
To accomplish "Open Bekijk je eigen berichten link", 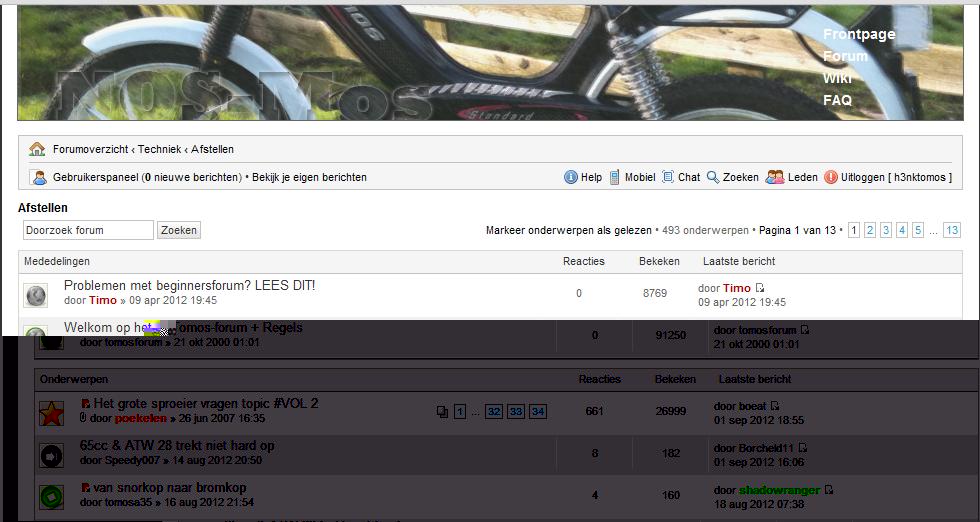I will (309, 177).
